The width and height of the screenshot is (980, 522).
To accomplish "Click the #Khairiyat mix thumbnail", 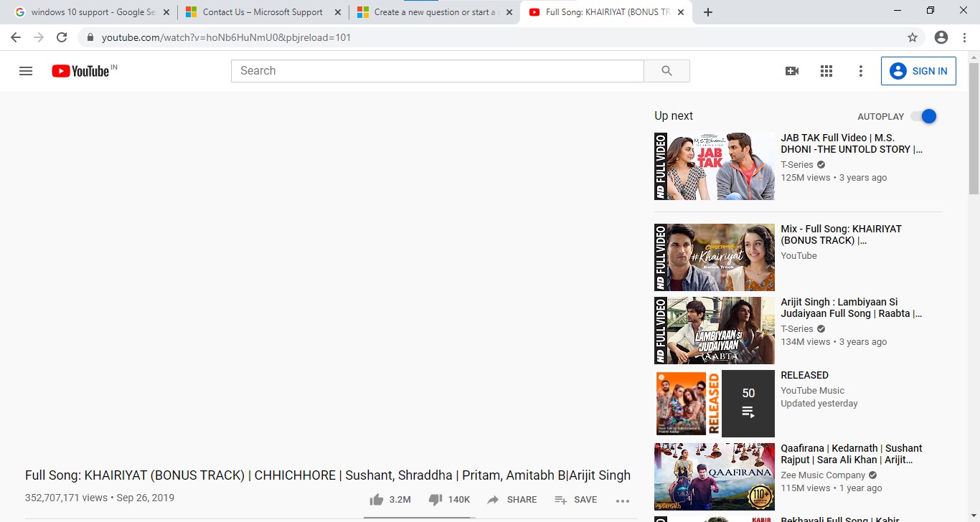I will click(x=715, y=257).
